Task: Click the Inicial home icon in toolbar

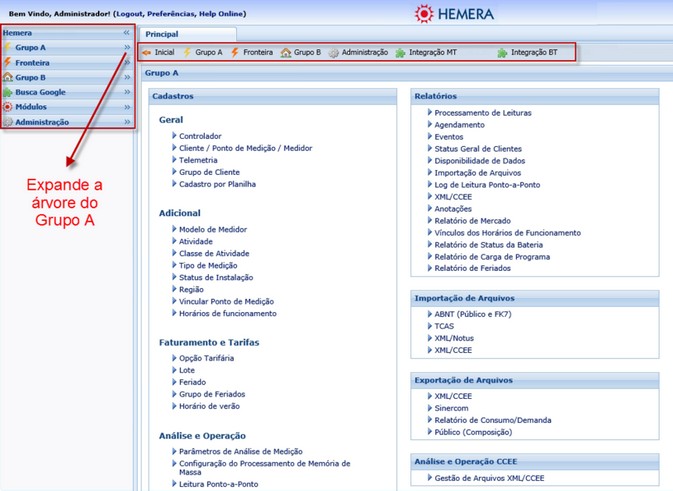Action: pos(147,52)
